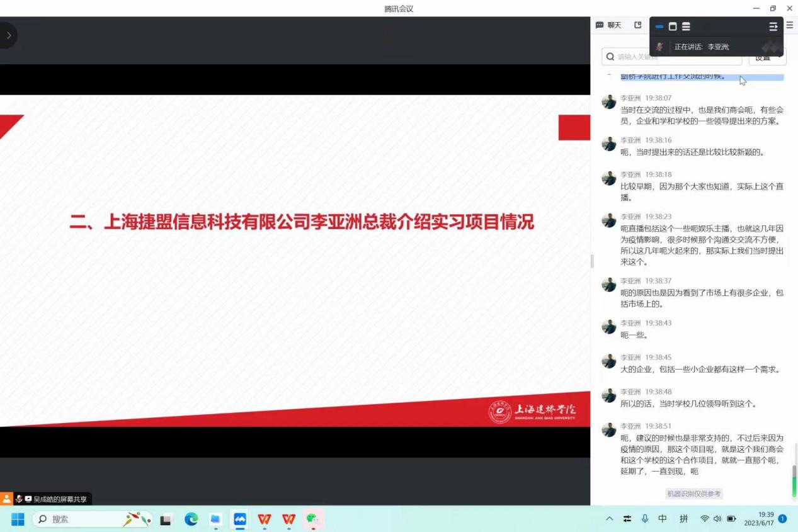This screenshot has width=798, height=532.
Task: Click the slide title 二、上海捷盟信息科技有限公司…
Action: point(302,222)
